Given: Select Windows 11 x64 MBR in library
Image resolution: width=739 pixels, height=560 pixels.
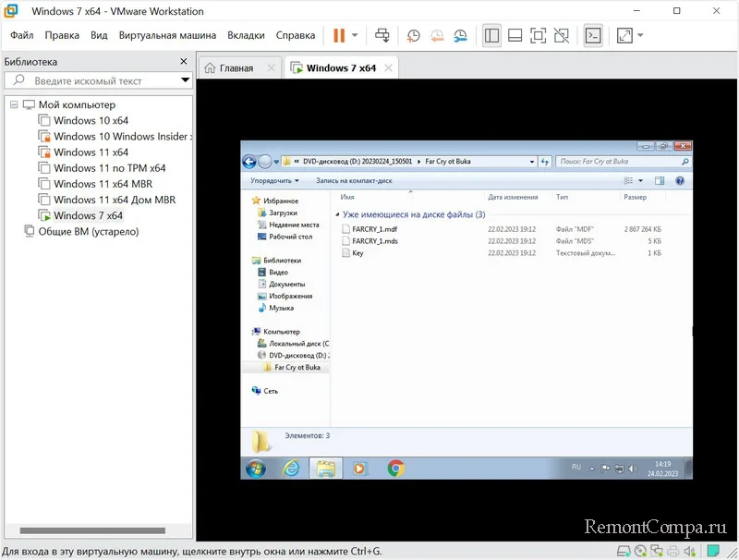Looking at the screenshot, I should (x=95, y=184).
